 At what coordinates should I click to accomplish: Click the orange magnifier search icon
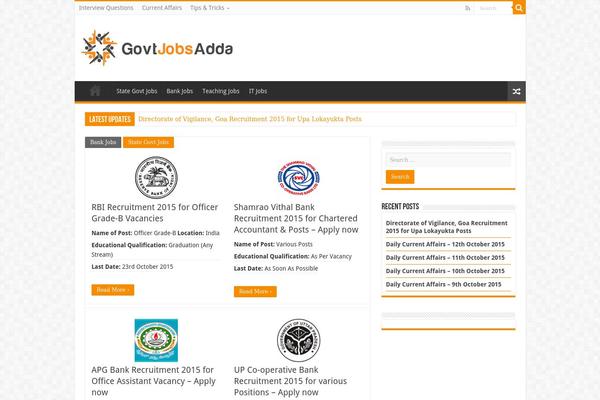coord(519,8)
